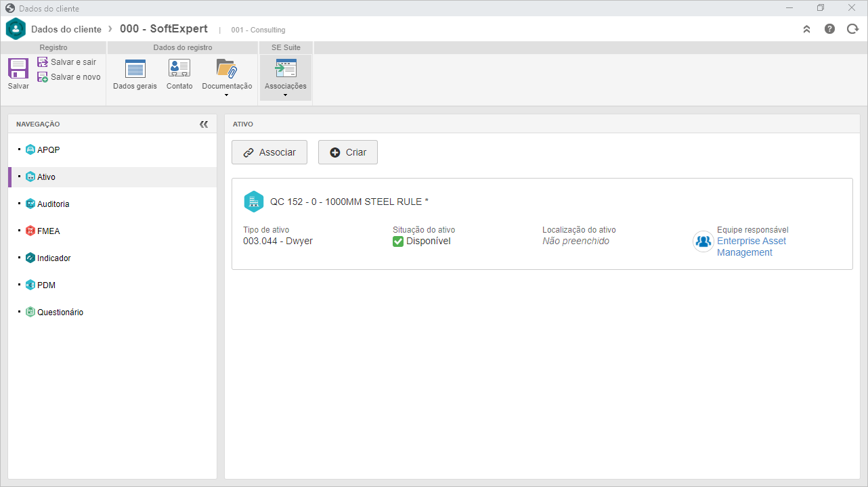Click the refresh icon in header
The height and width of the screenshot is (487, 868).
(x=852, y=29)
